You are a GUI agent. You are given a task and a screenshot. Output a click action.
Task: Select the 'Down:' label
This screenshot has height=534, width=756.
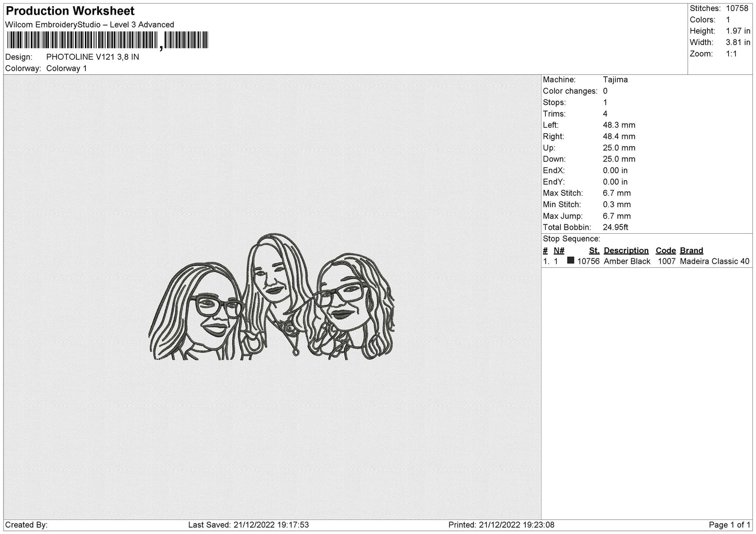(554, 160)
